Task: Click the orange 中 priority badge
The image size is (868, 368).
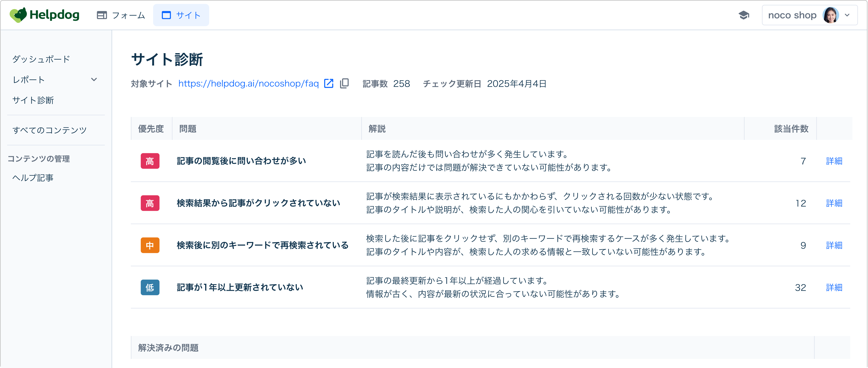Action: (x=150, y=245)
